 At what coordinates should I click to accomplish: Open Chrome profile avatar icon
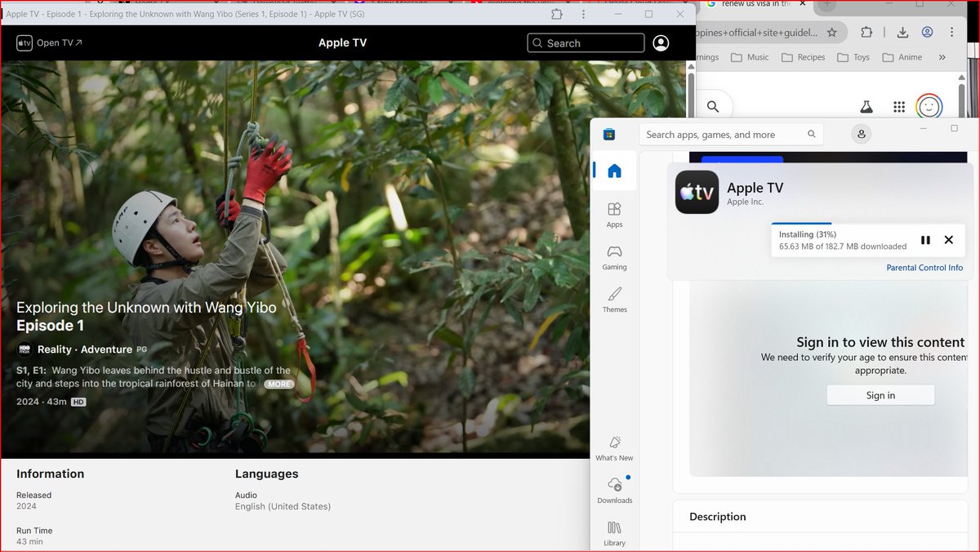(928, 33)
